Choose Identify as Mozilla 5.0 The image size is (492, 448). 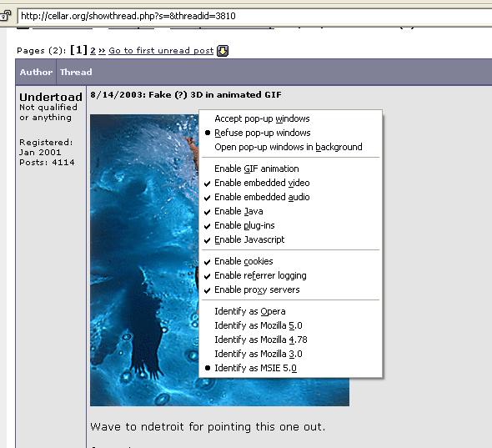(290, 325)
